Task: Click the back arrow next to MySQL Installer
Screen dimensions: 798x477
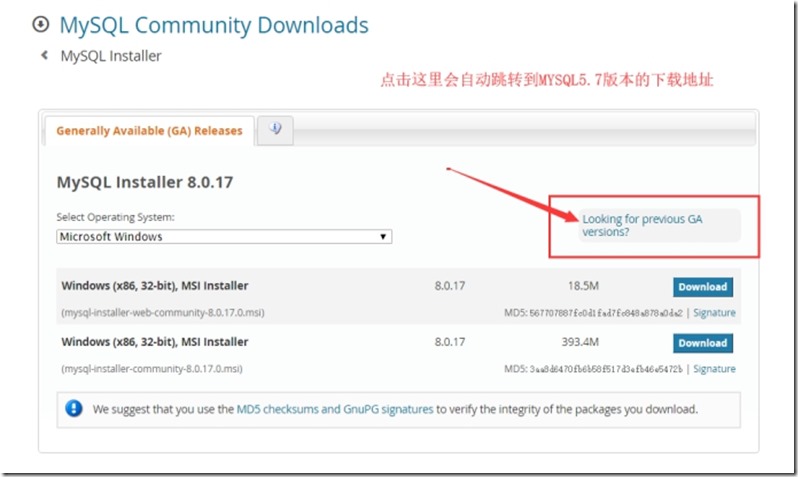Action: point(44,55)
